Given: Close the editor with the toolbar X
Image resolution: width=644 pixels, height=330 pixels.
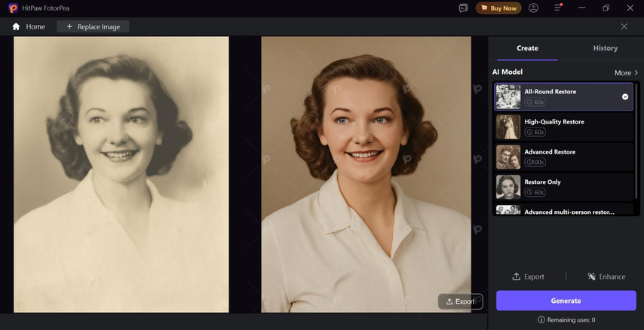Looking at the screenshot, I should click(x=624, y=26).
